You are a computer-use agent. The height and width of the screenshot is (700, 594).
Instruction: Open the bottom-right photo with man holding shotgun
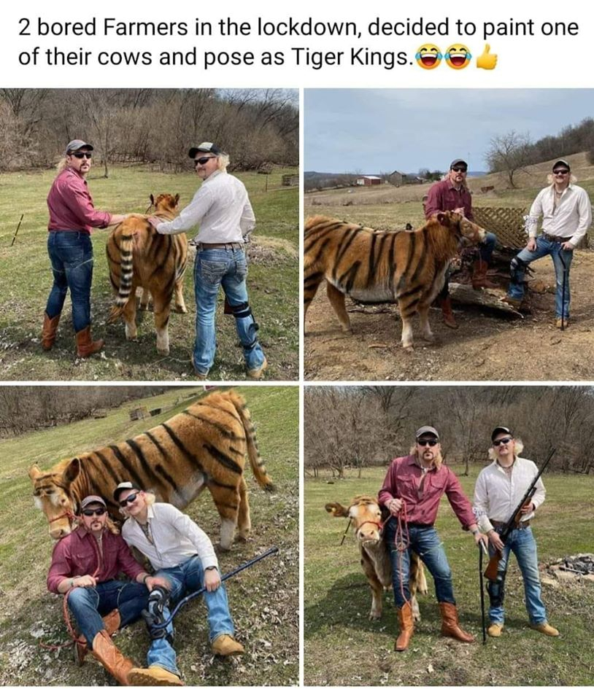[x=449, y=536]
